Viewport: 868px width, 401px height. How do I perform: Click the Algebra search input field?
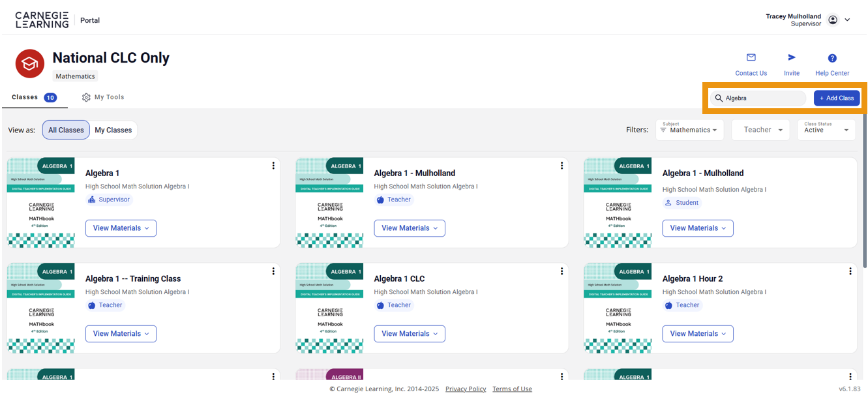coord(758,98)
